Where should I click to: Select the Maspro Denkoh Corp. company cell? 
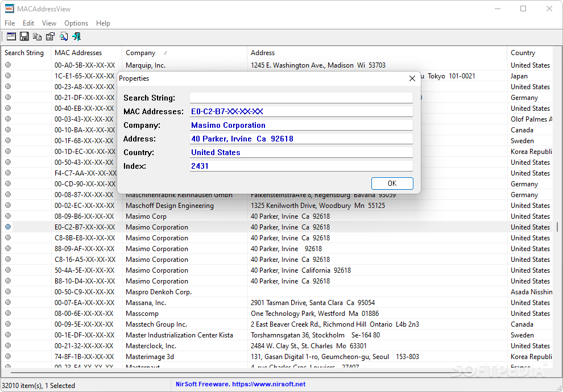(x=158, y=292)
